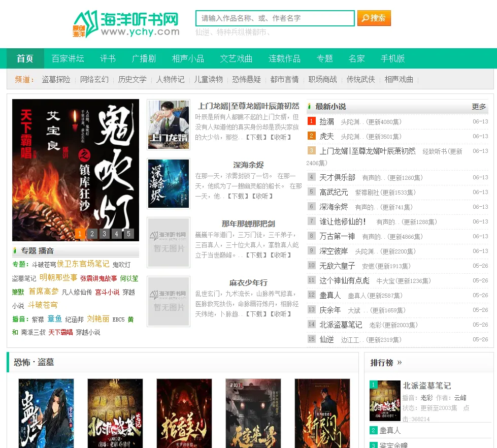This screenshot has height=448, width=497.
Task: Go to 连载作品 section
Action: point(284,58)
